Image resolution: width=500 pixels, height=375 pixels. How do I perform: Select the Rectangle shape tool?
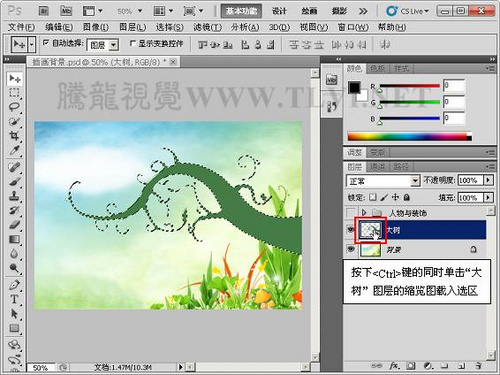tap(14, 328)
